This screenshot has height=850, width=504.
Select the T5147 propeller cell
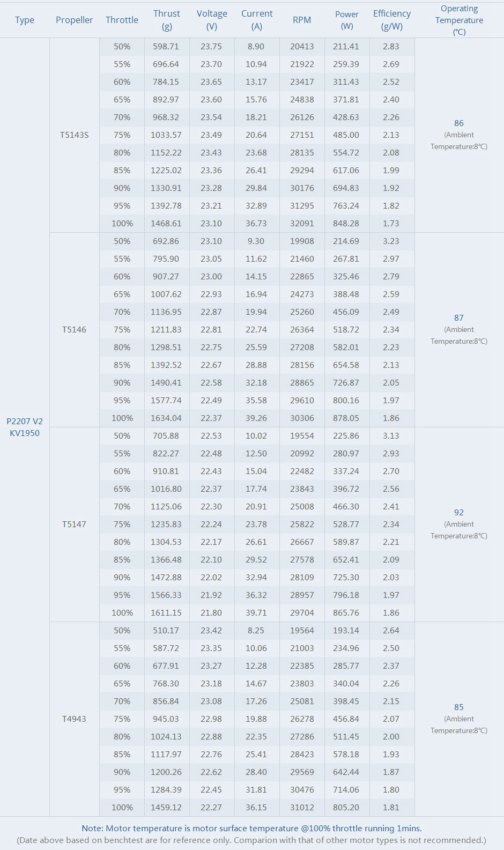pyautogui.click(x=74, y=524)
